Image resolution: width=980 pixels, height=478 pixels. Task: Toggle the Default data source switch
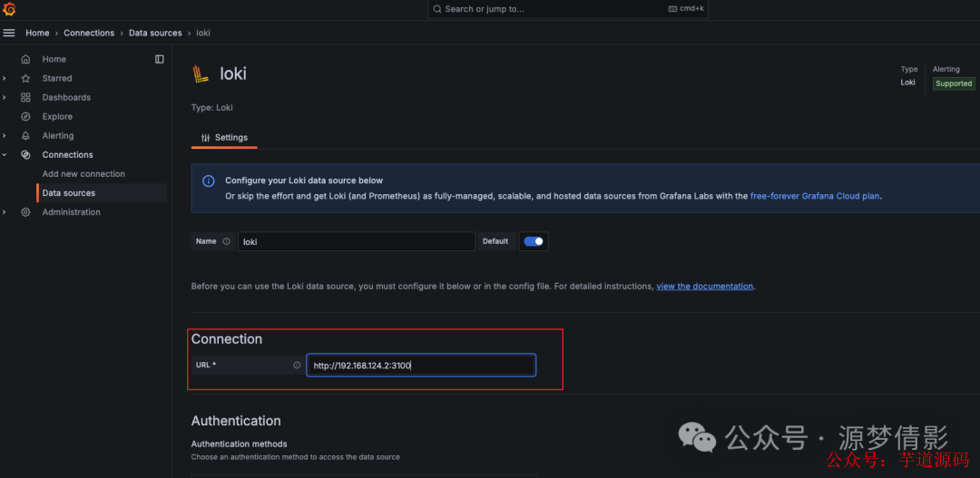pos(534,241)
